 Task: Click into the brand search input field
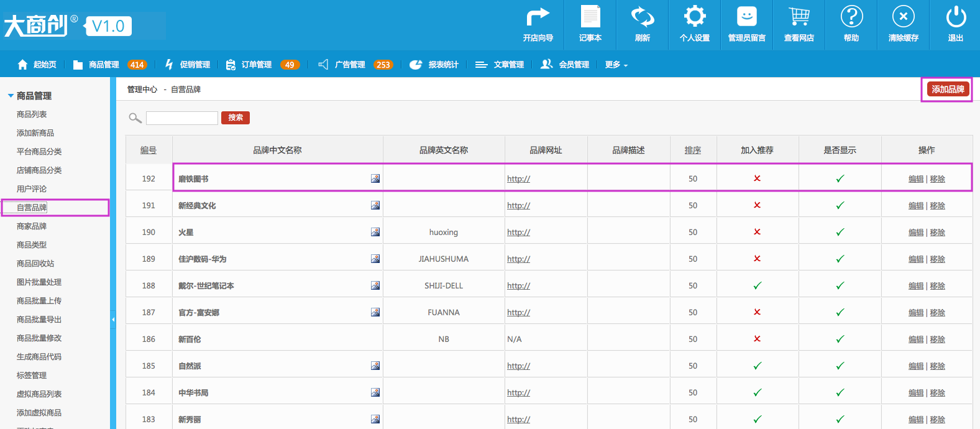pyautogui.click(x=182, y=118)
